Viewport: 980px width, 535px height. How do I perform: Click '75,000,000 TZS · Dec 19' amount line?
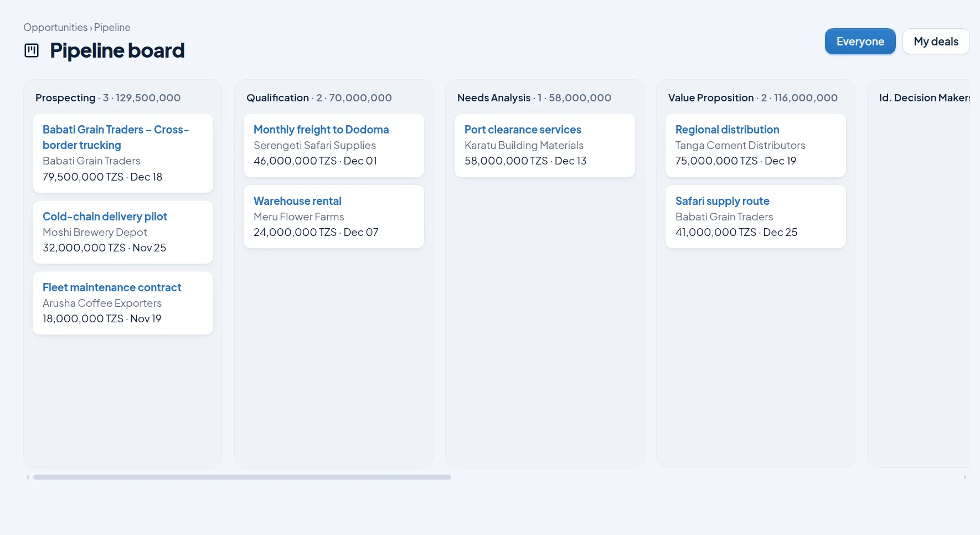(736, 161)
